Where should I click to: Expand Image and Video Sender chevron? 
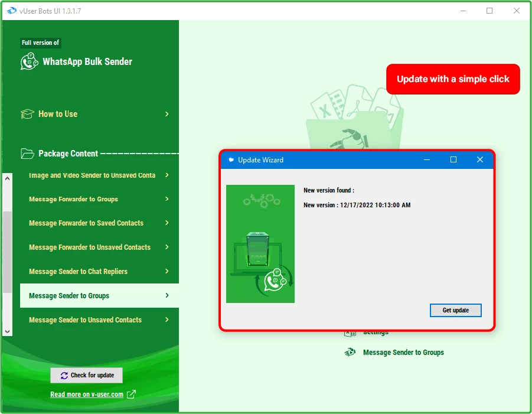167,175
